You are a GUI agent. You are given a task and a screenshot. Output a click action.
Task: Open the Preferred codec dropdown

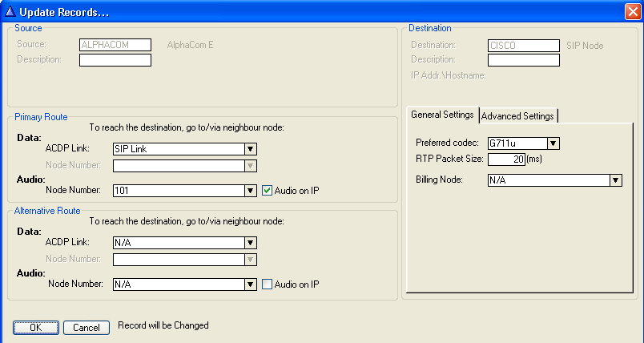[x=553, y=143]
